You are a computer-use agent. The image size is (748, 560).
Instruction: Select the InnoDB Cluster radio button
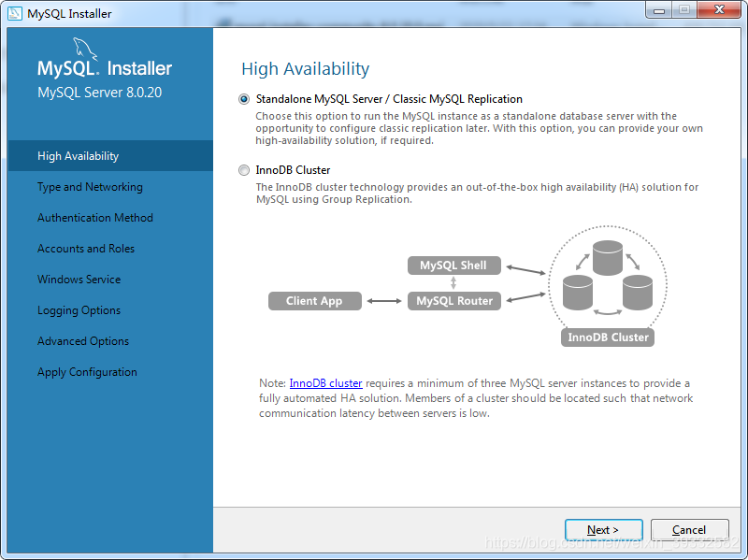click(244, 170)
